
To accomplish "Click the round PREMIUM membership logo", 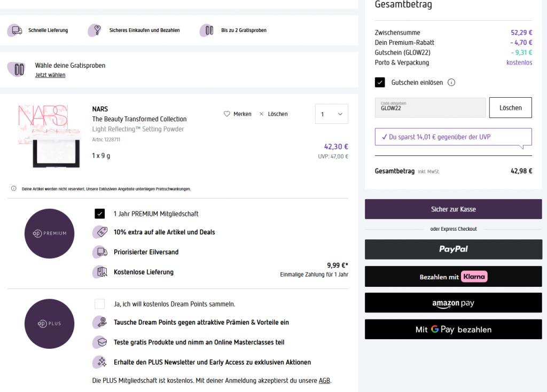I will pos(49,233).
